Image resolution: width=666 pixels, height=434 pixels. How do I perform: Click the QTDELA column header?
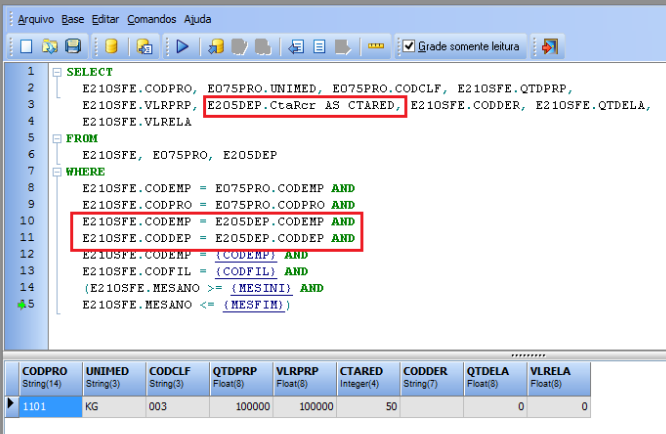[x=495, y=379]
